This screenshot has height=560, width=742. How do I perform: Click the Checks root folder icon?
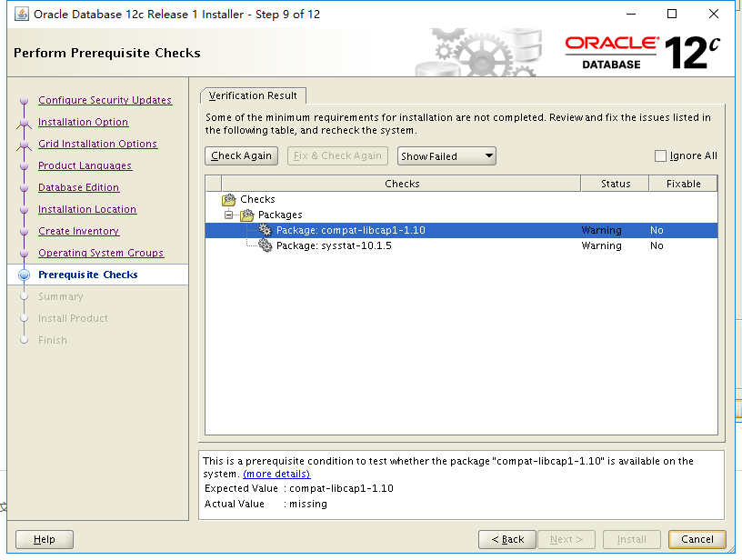click(x=228, y=200)
